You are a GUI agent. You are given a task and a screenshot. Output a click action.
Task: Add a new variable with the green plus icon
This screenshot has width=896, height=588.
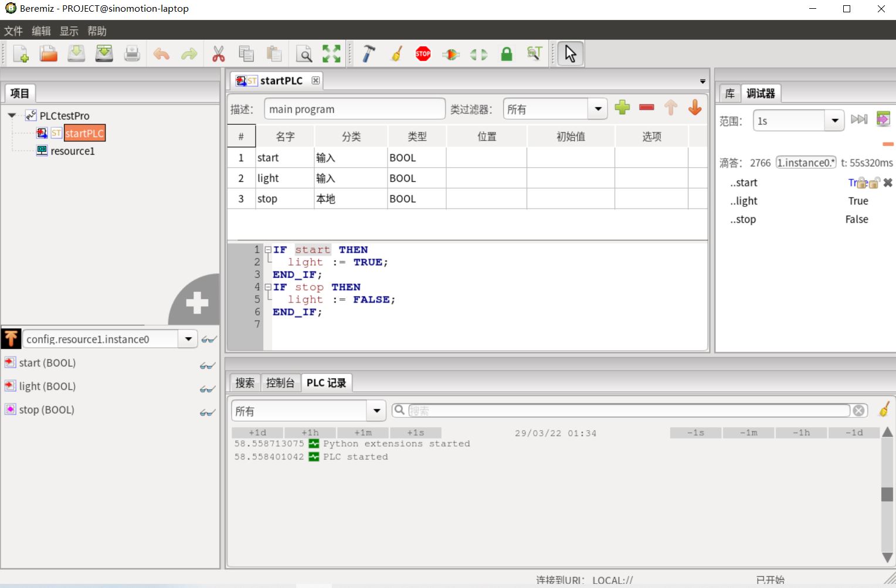click(622, 108)
